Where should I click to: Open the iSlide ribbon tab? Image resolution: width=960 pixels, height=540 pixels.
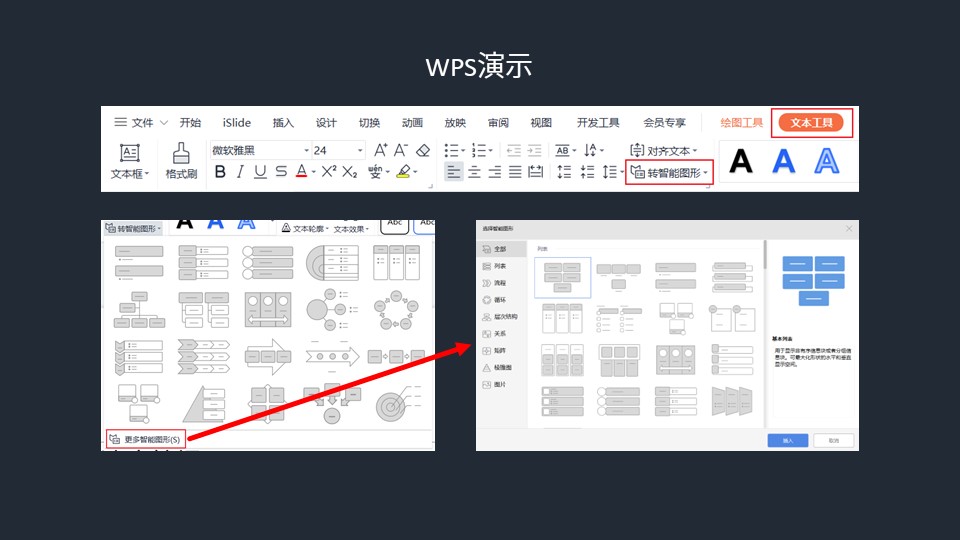236,122
